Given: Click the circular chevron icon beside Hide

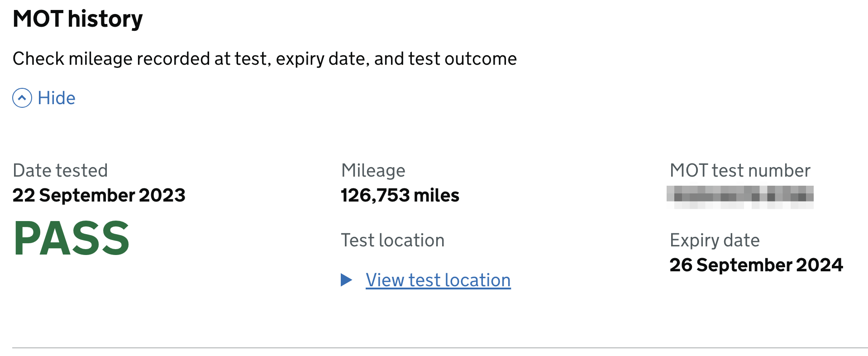Looking at the screenshot, I should point(22,98).
